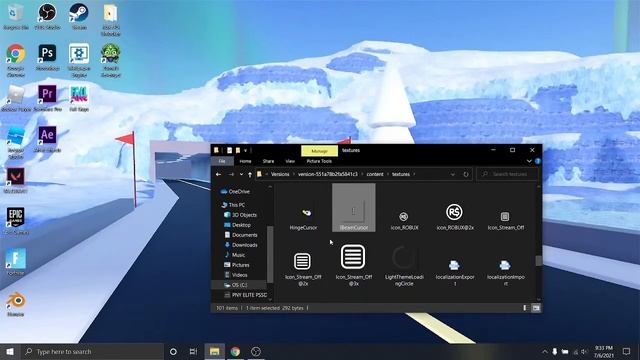Launch Fortnite from the desktop
Image resolution: width=640 pixels, height=360 pixels.
click(x=16, y=262)
